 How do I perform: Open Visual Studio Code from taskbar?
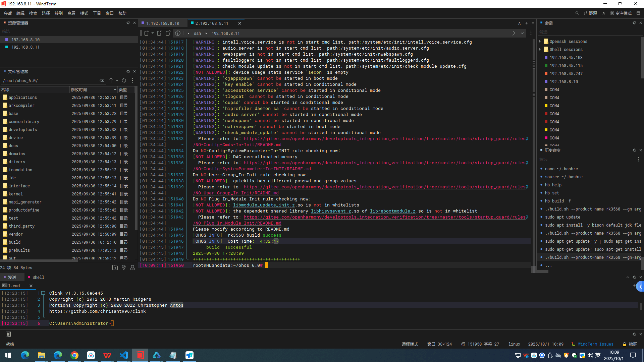124,355
